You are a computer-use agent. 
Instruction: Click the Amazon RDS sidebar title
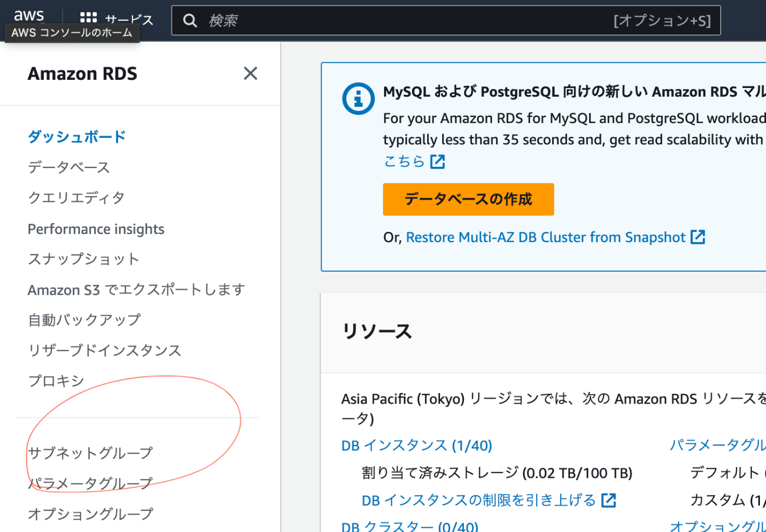coord(83,73)
